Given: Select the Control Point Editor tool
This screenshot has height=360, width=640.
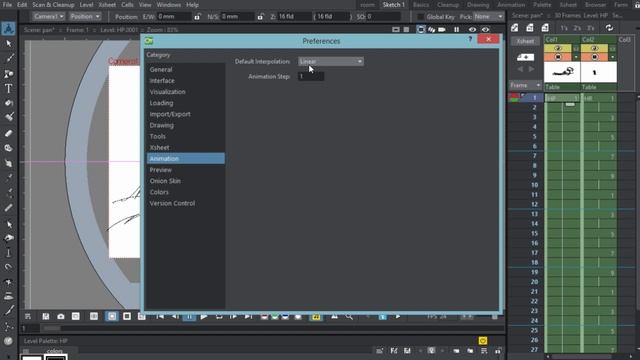Looking at the screenshot, I should (x=9, y=224).
